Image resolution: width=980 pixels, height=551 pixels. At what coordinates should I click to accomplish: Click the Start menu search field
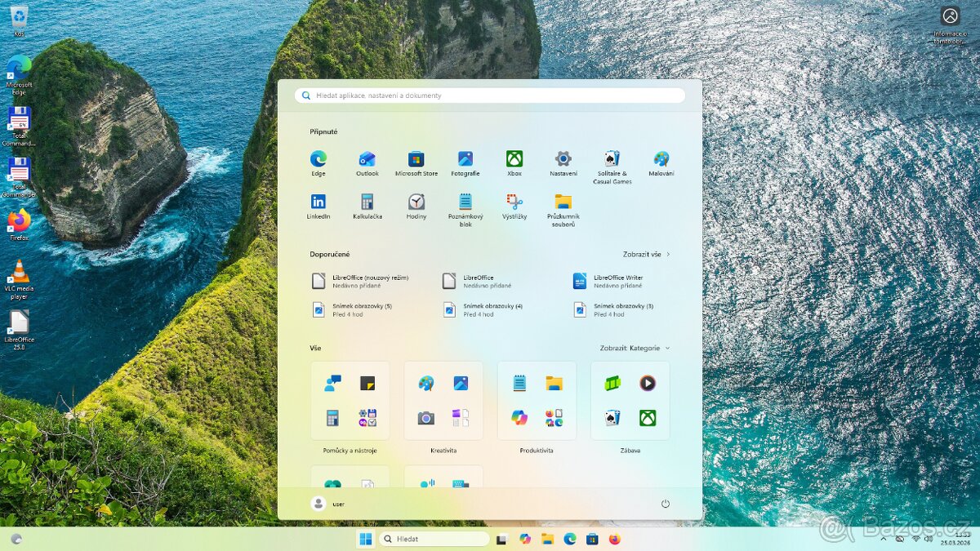point(490,96)
